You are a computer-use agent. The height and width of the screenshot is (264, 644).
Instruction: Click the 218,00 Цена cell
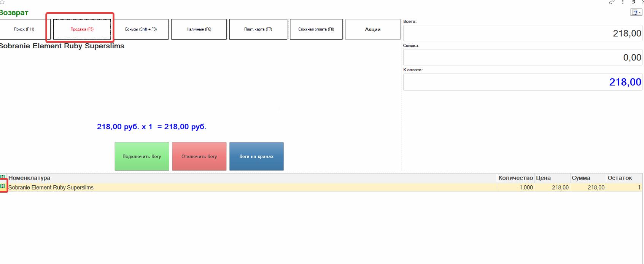pyautogui.click(x=552, y=188)
